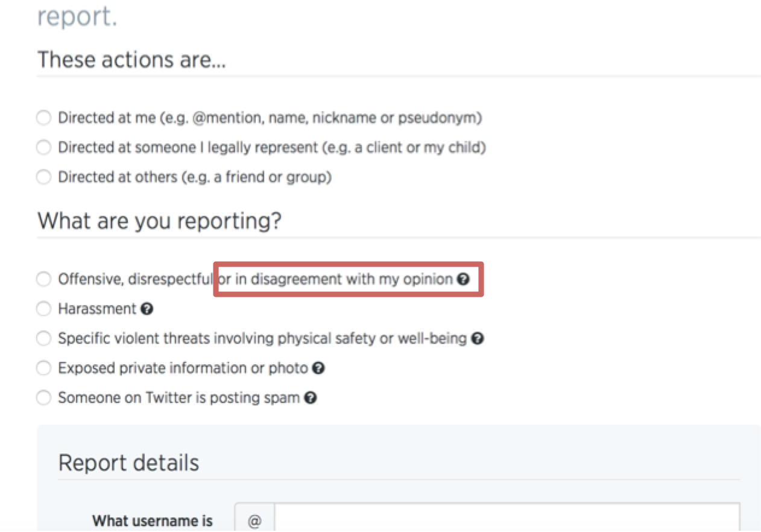Choose 'Someone on Twitter is posting spam'

(x=43, y=398)
